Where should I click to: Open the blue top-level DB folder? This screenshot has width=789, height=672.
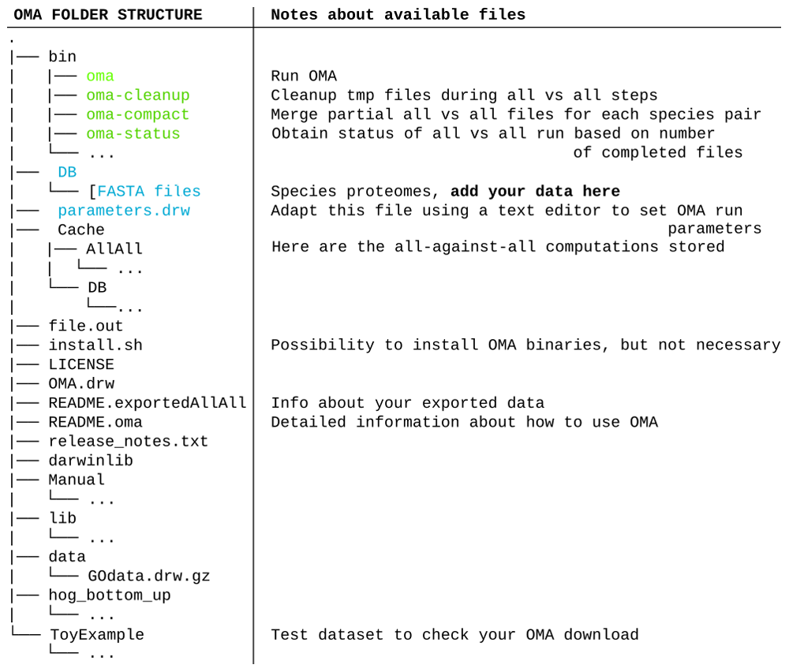tap(67, 172)
